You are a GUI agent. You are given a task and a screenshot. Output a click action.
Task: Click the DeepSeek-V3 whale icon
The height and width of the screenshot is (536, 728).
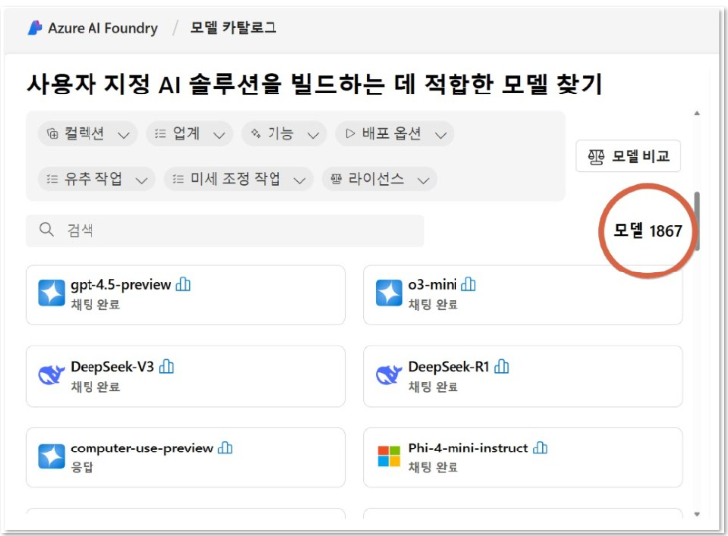51,375
